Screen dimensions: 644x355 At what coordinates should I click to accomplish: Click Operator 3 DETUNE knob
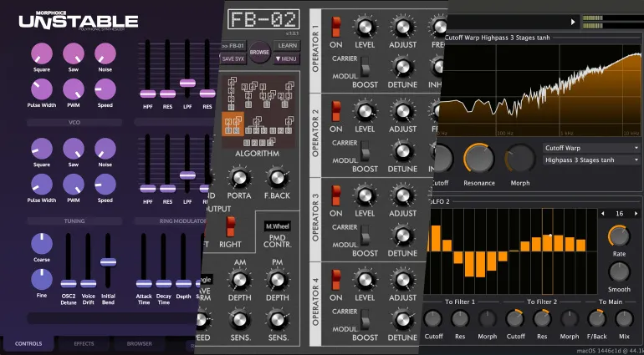coord(402,236)
